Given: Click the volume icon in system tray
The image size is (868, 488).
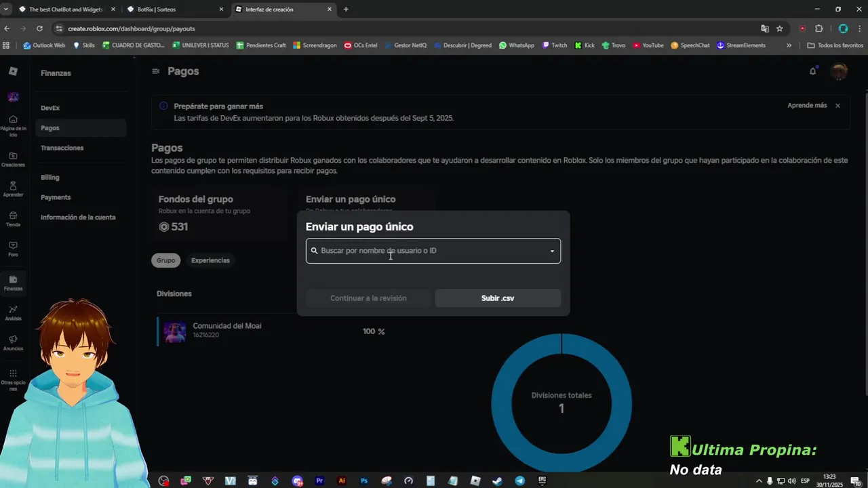Looking at the screenshot, I should [791, 481].
